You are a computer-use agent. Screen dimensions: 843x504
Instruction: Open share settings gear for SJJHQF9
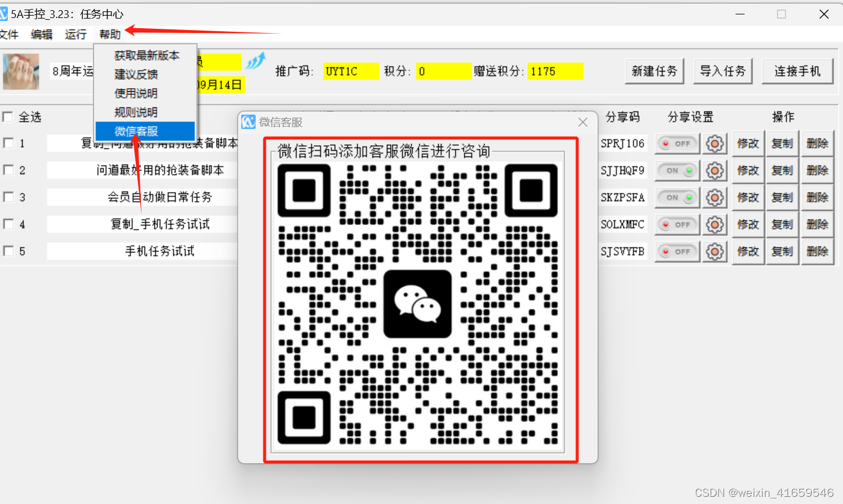click(714, 171)
